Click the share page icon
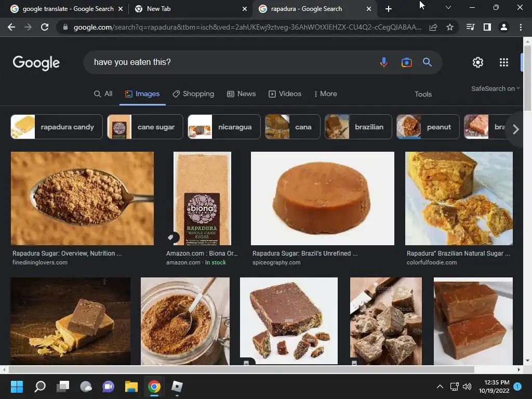532x399 pixels. click(433, 27)
